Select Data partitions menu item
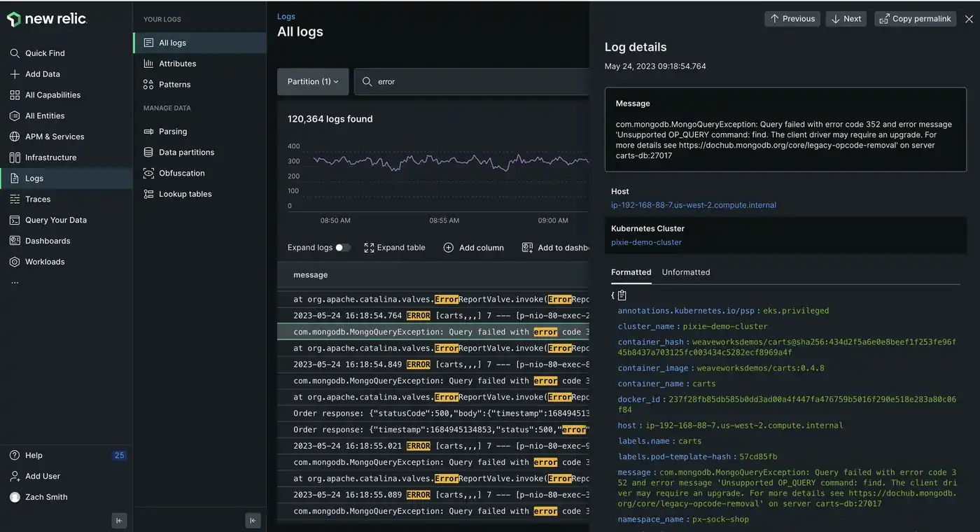980x532 pixels. pos(199,152)
